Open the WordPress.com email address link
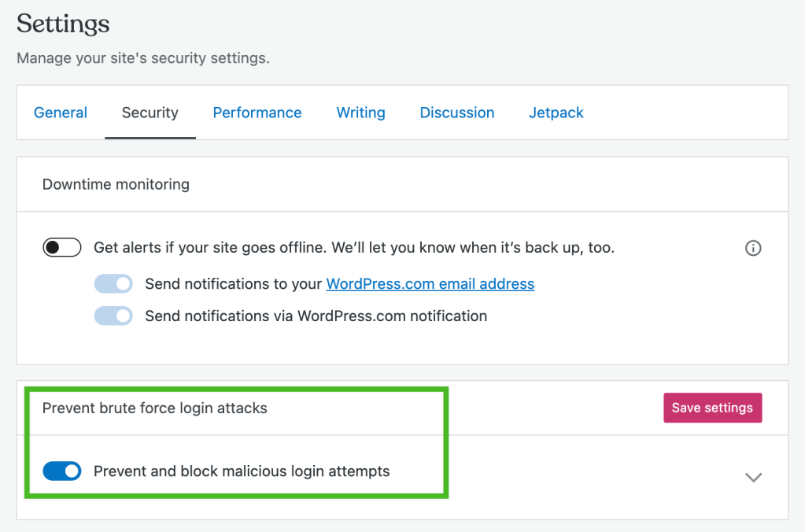The image size is (805, 532). click(x=430, y=284)
